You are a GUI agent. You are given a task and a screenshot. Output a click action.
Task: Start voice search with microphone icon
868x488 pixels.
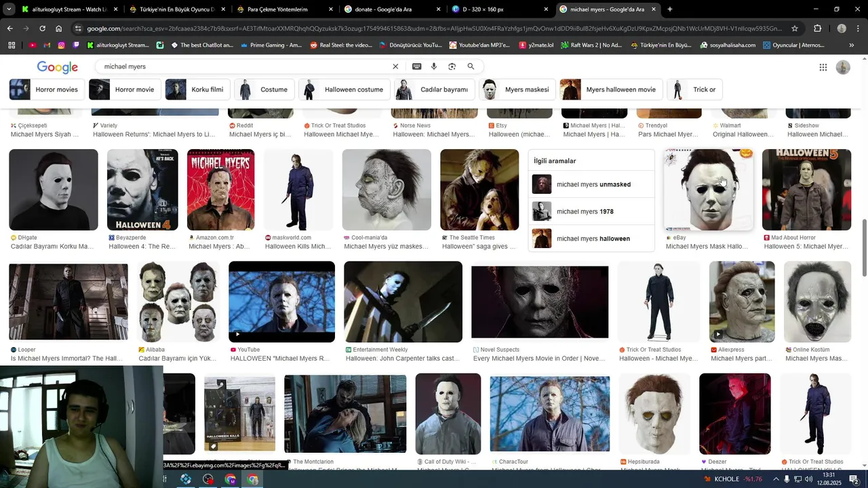pyautogui.click(x=434, y=66)
